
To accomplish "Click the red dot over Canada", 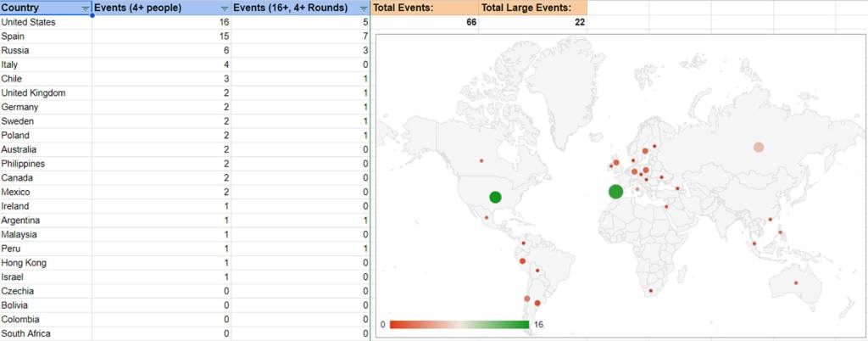I will coord(481,160).
